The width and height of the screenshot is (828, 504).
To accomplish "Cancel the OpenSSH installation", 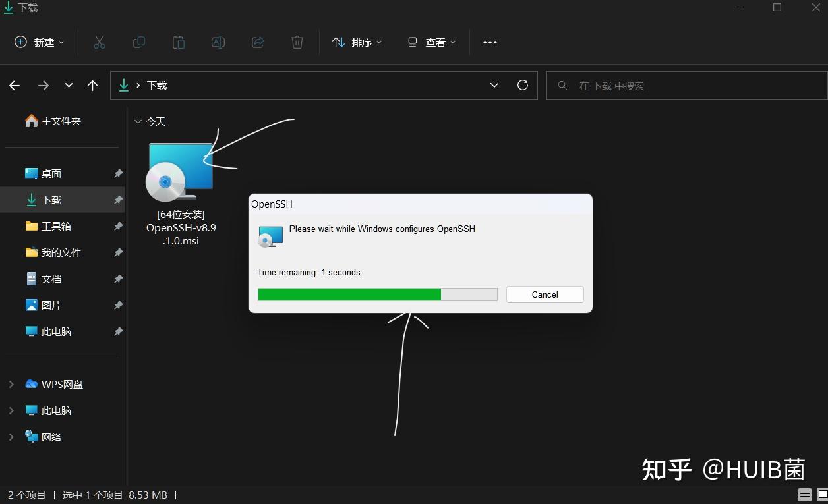I will tap(545, 294).
